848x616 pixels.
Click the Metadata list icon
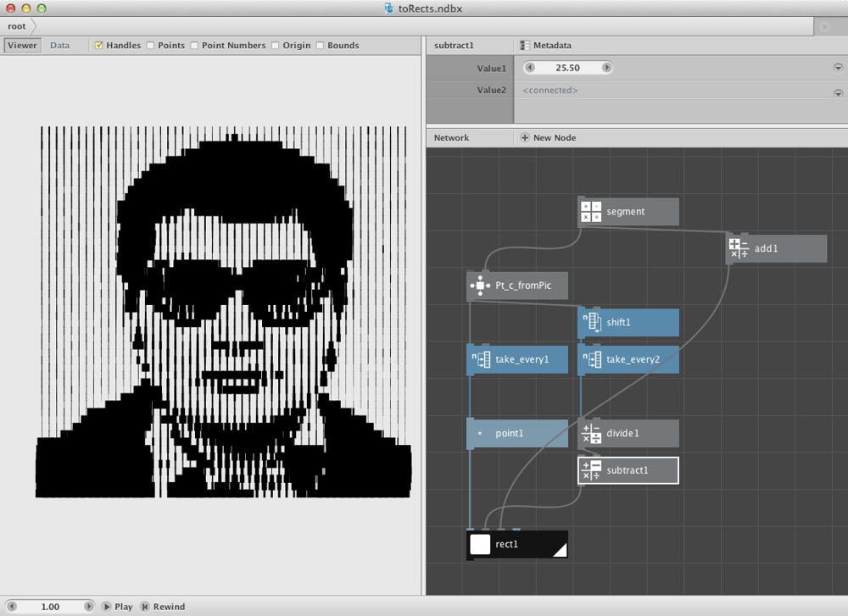(x=525, y=46)
